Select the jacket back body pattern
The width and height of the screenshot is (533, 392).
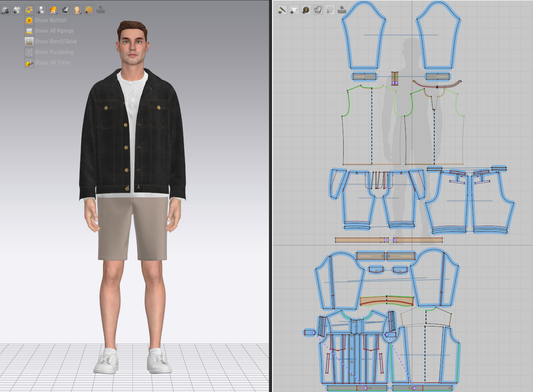coord(425,355)
